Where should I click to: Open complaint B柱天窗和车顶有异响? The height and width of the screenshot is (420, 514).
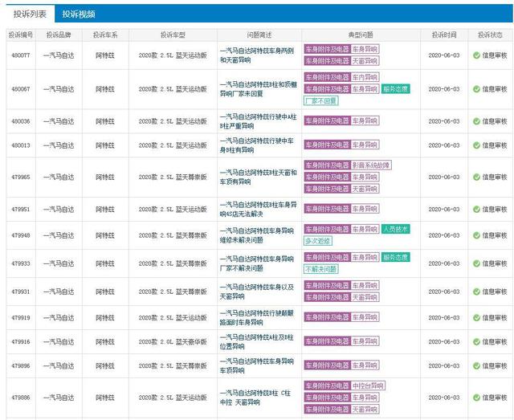point(259,177)
